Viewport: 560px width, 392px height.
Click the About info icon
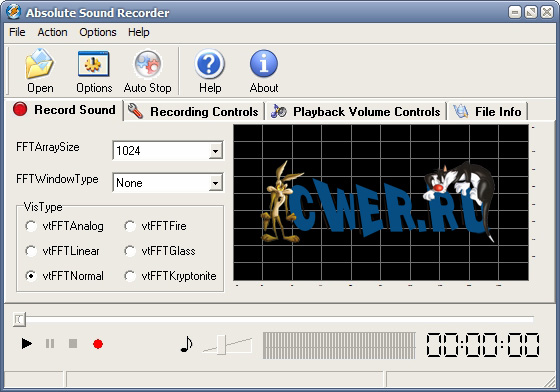(x=264, y=64)
